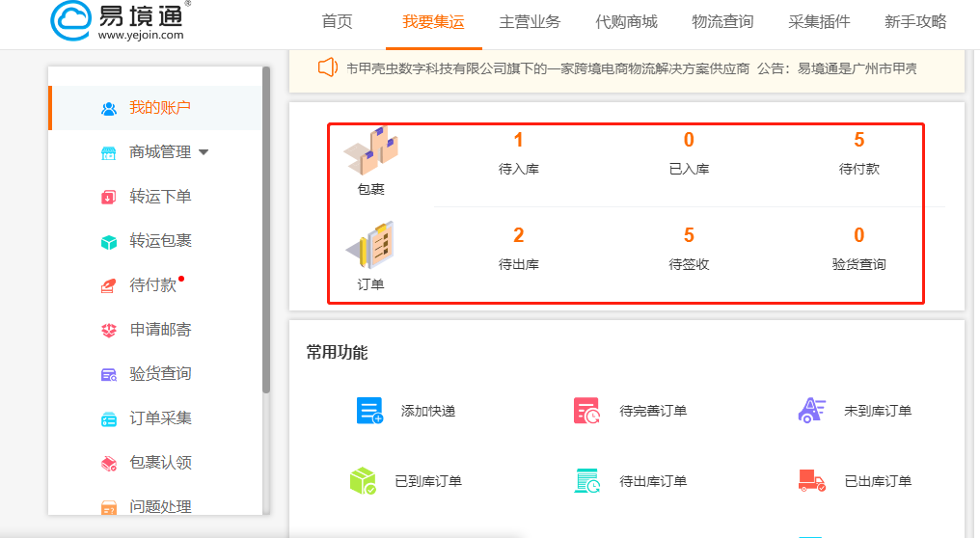Open 订单采集 in the sidebar
This screenshot has width=980, height=538.
(160, 418)
